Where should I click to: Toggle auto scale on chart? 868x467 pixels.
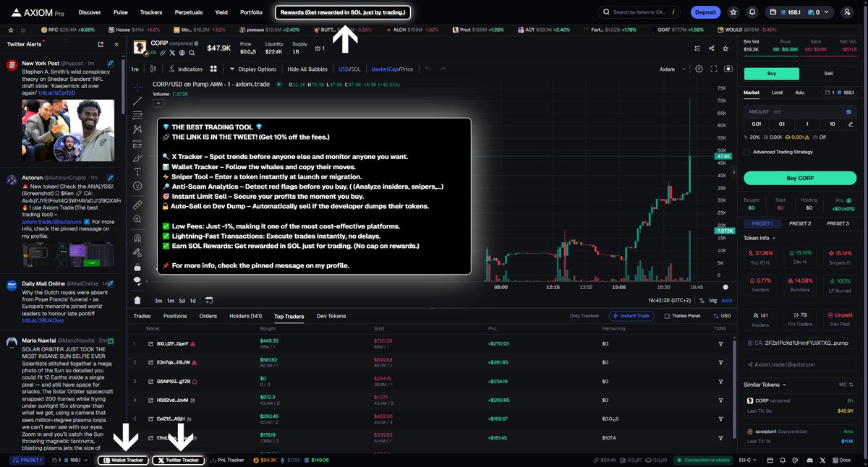(727, 300)
